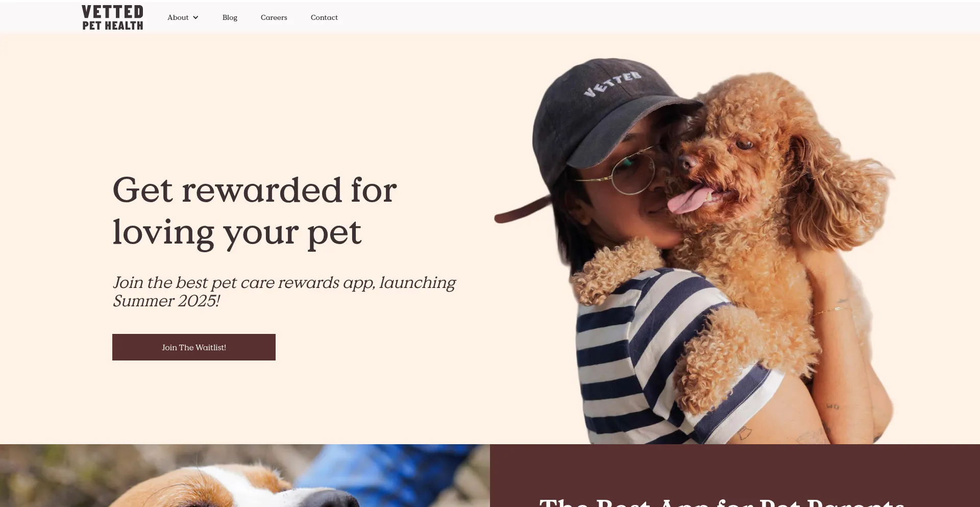The width and height of the screenshot is (980, 507).
Task: Click the 'loving your pet' headline line
Action: pos(237,233)
